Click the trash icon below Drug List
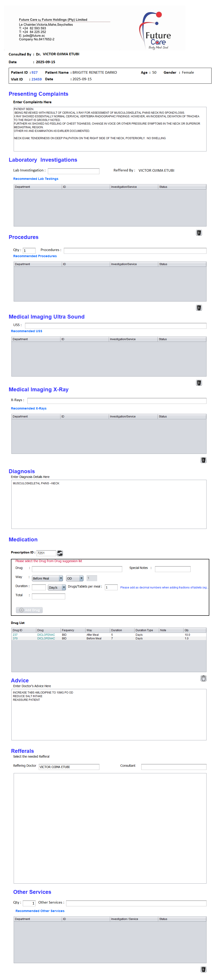212x980 pixels. point(203,678)
